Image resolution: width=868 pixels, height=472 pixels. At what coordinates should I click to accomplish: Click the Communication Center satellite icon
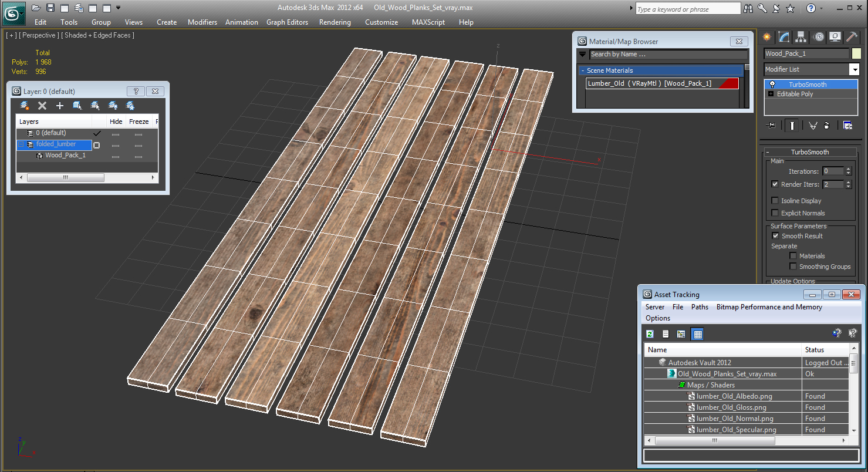tap(776, 8)
